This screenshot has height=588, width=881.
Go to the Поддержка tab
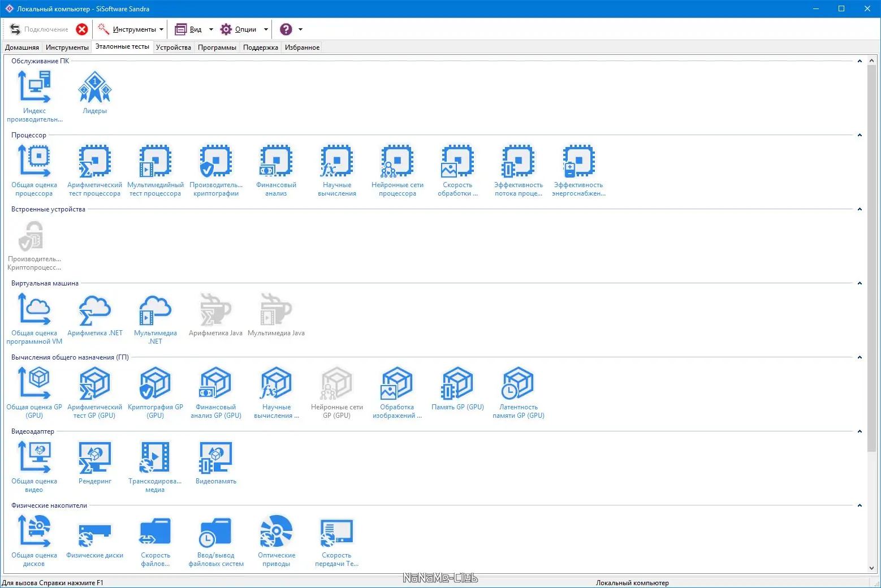point(261,47)
